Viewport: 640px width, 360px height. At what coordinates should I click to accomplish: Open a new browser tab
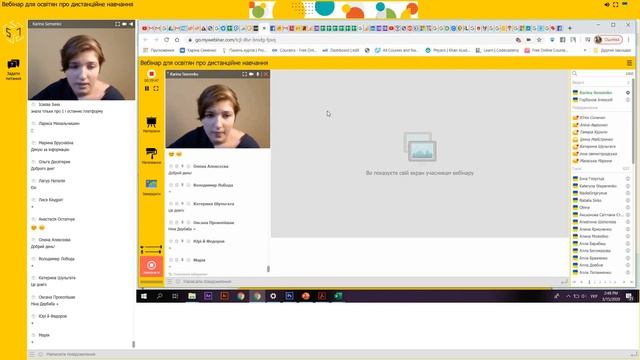tap(569, 28)
